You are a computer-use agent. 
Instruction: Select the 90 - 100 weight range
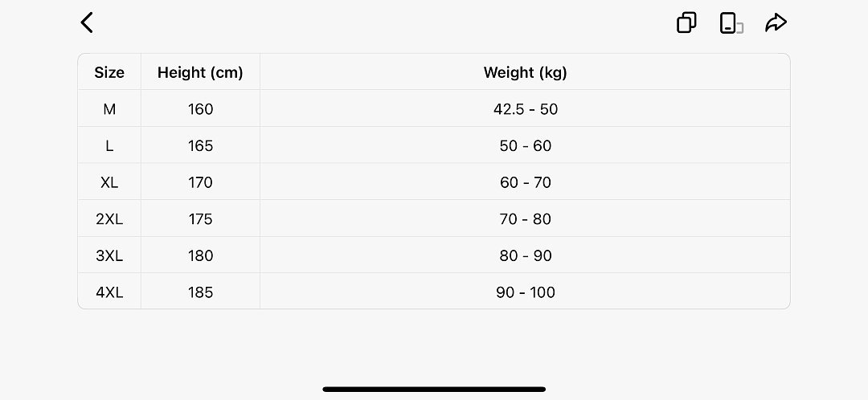526,292
